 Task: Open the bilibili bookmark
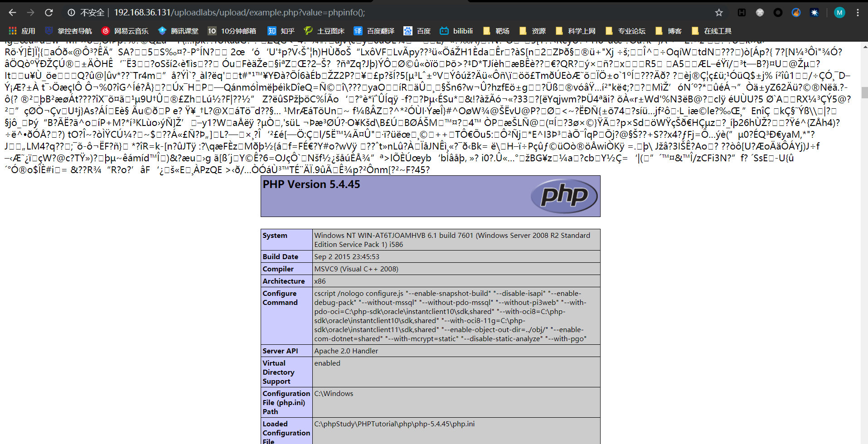(456, 31)
